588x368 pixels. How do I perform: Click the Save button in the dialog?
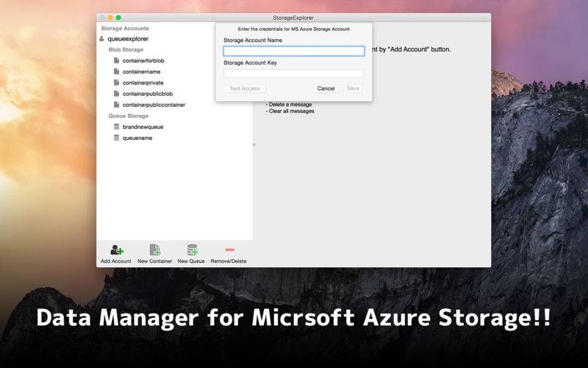coord(353,88)
